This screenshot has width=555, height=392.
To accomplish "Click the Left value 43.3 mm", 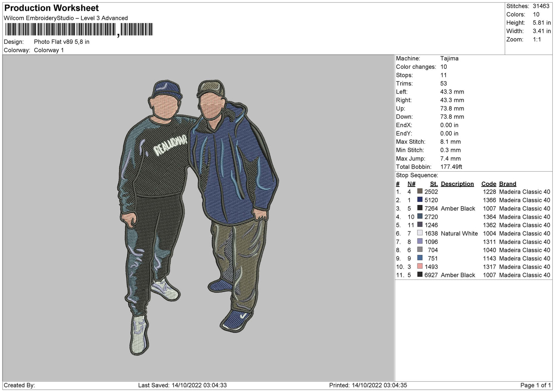I will 452,92.
